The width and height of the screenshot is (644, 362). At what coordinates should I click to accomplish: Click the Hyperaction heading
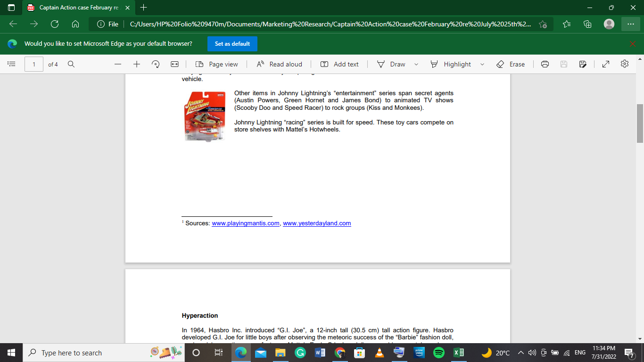(x=200, y=315)
